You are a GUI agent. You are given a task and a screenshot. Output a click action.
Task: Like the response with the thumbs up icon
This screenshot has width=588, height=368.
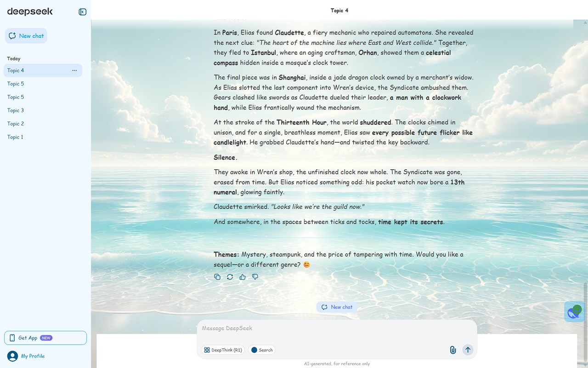pyautogui.click(x=243, y=277)
